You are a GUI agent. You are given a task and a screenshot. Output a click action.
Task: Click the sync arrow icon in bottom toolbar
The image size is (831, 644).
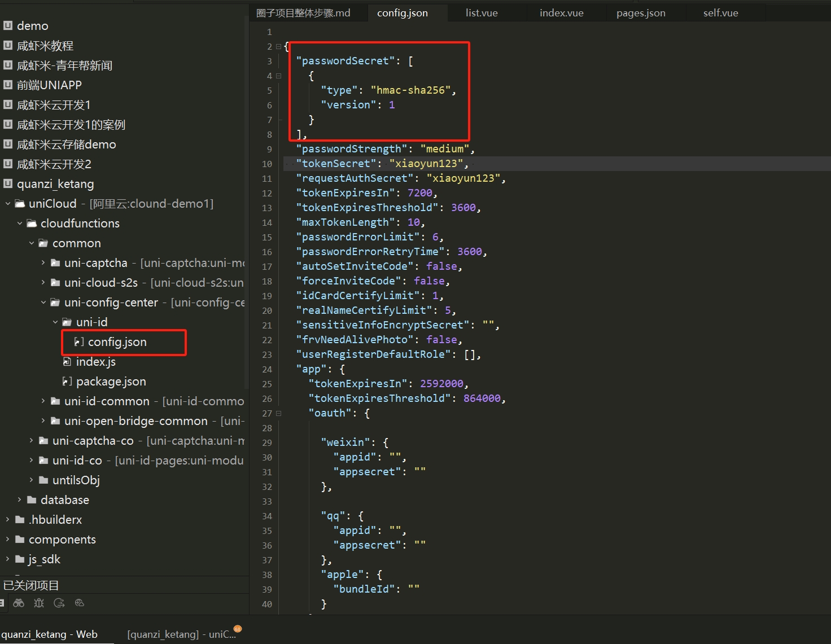click(59, 603)
